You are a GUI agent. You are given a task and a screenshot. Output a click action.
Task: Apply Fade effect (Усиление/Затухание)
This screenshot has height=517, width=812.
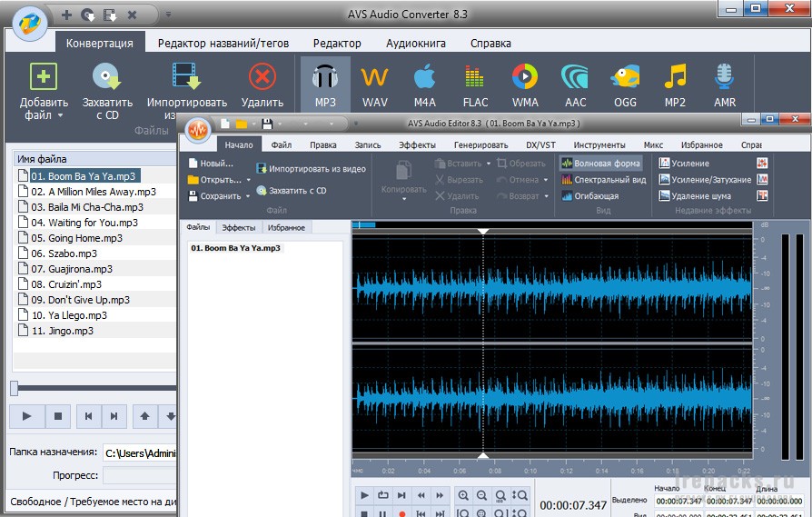[x=705, y=180]
